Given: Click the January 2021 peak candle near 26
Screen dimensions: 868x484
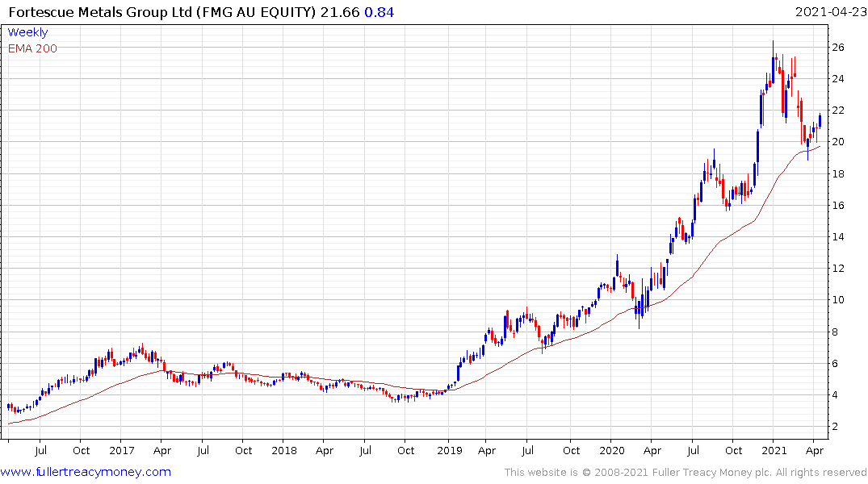Looking at the screenshot, I should tap(774, 62).
